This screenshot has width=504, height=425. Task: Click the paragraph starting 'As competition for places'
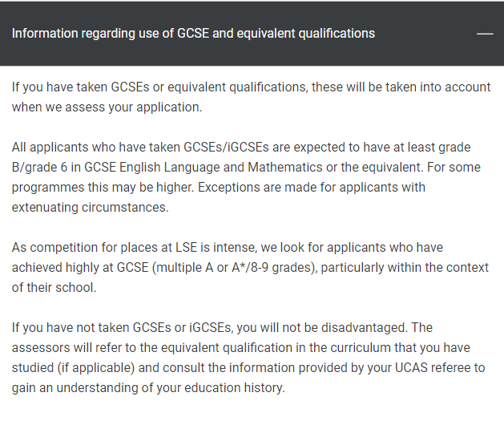pos(250,267)
